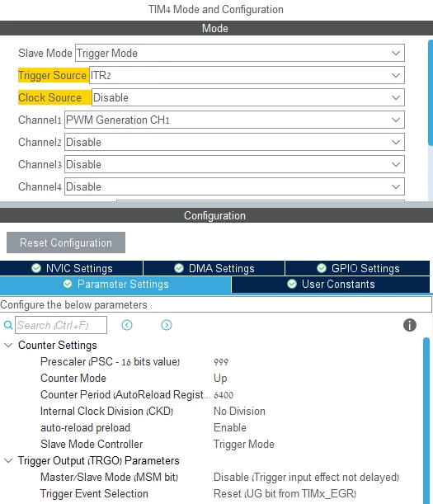Go to next search result arrow

pos(167,325)
